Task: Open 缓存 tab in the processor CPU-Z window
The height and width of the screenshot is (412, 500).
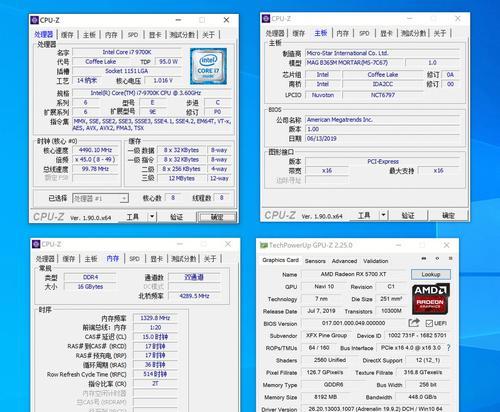Action: 67,35
